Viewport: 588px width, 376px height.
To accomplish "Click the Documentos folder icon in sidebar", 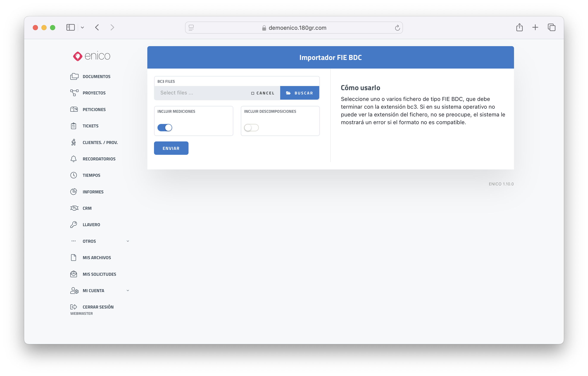I will [74, 76].
